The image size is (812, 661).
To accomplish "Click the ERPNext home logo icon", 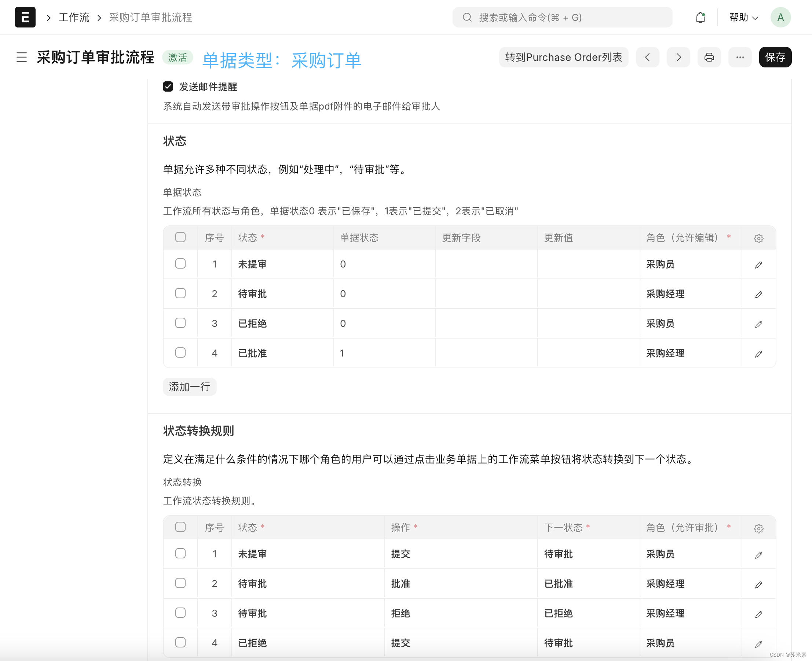I will 25,17.
